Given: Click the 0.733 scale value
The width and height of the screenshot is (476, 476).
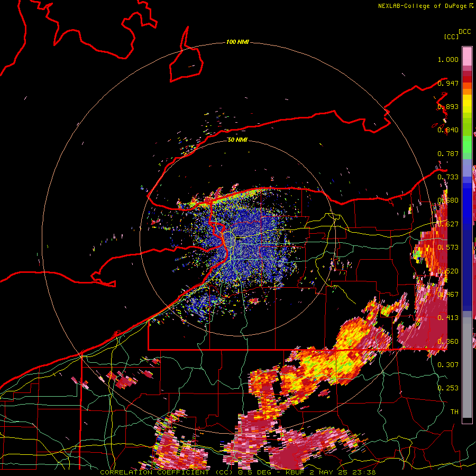Looking at the screenshot, I should point(448,177).
